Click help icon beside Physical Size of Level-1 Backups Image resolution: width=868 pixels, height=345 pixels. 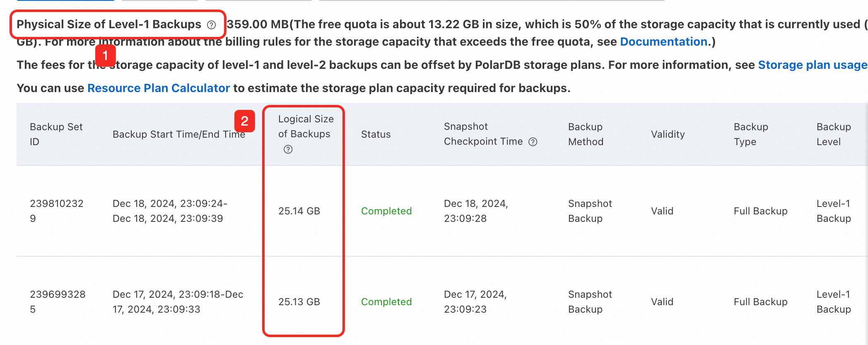tap(212, 25)
